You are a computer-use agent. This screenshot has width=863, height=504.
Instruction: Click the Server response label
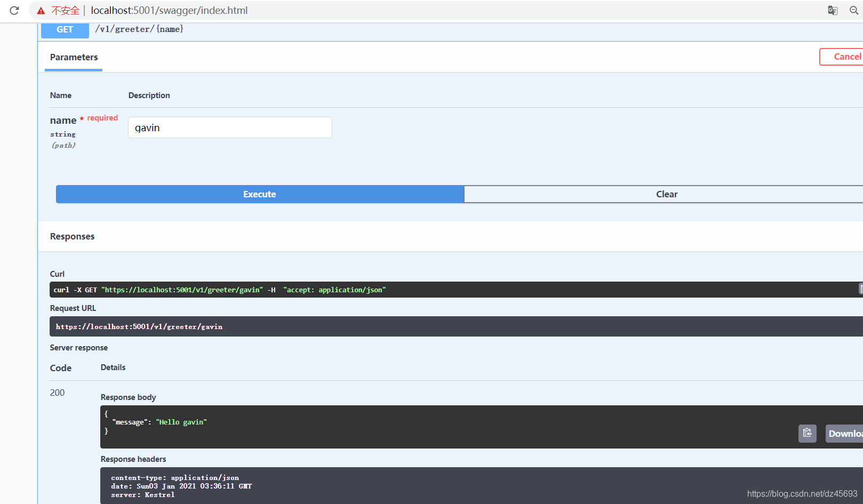pos(78,348)
